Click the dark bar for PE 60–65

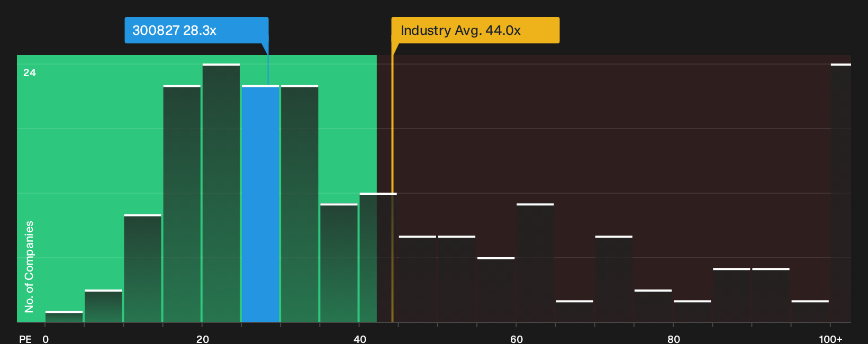535,263
